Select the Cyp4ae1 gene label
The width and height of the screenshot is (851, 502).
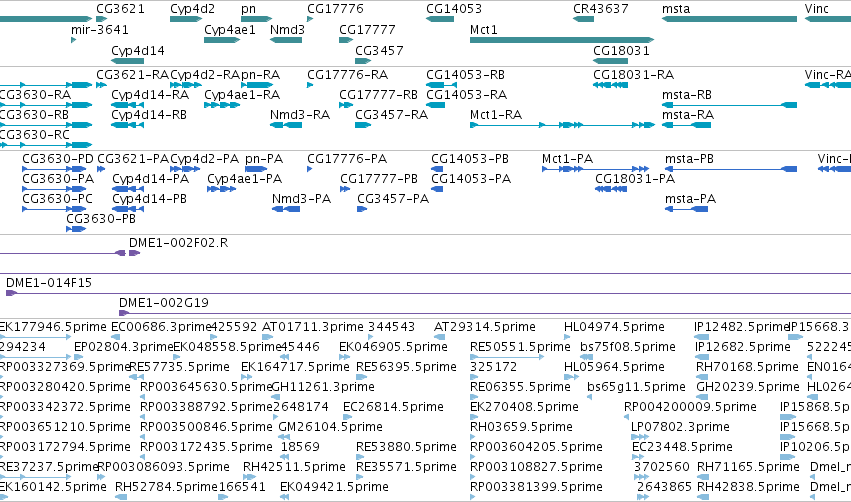[x=230, y=29]
